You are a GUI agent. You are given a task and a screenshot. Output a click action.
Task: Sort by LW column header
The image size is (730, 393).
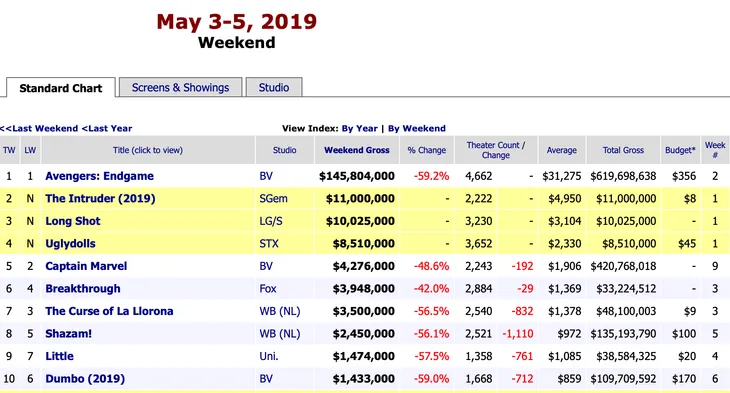30,150
